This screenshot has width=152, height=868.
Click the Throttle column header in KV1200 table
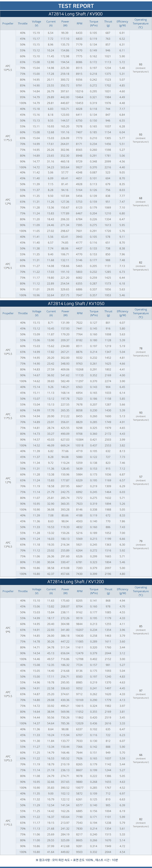[x=23, y=591]
